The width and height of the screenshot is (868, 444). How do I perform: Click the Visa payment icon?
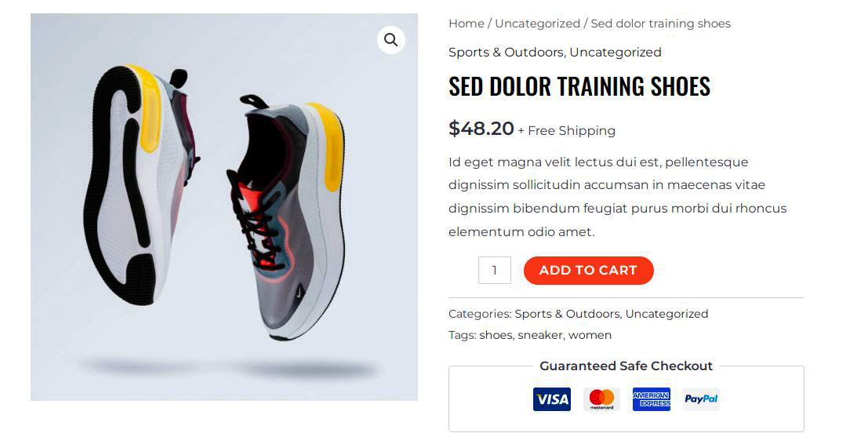coord(551,399)
